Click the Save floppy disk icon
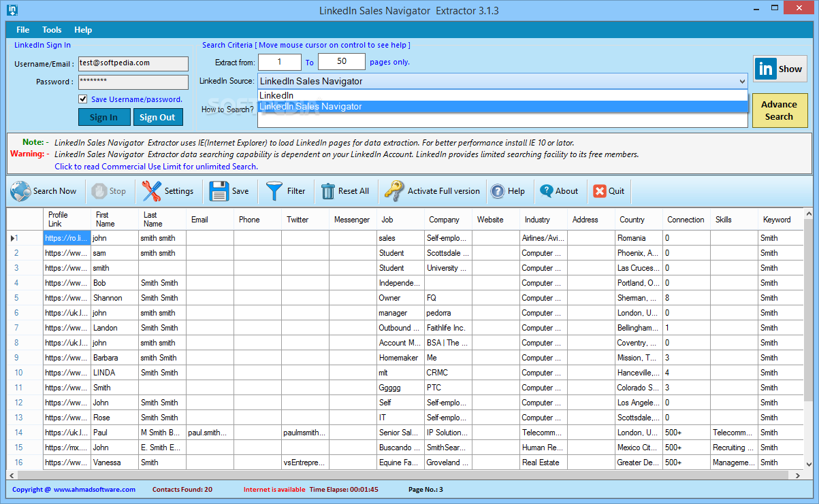 [x=219, y=191]
